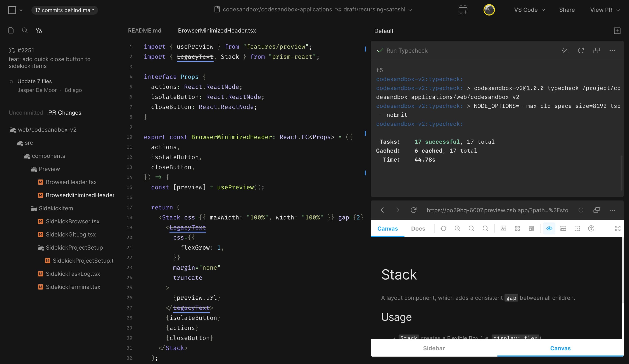Open SidekickTerminal.tsx in the file tree
Image resolution: width=629 pixels, height=364 pixels.
pos(73,287)
